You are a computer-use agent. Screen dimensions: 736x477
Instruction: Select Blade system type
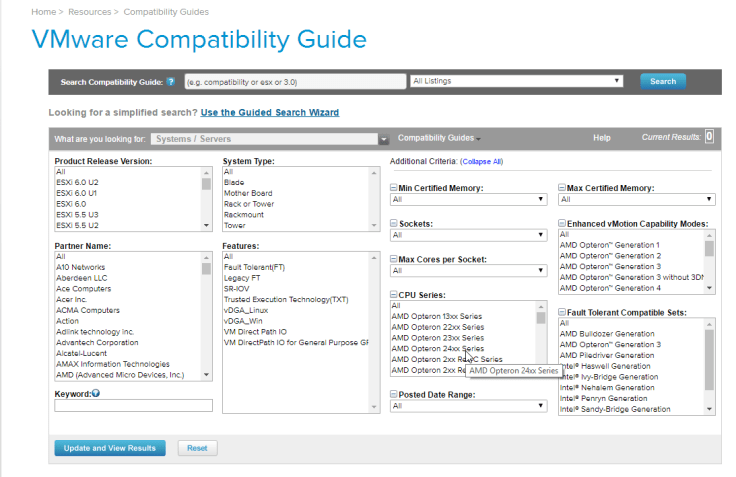coord(234,182)
